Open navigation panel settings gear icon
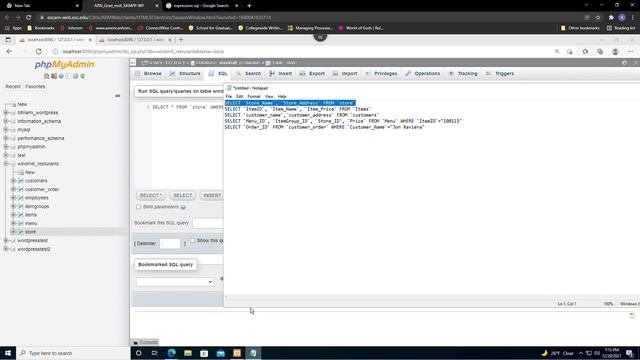640x360 pixels. [76, 76]
